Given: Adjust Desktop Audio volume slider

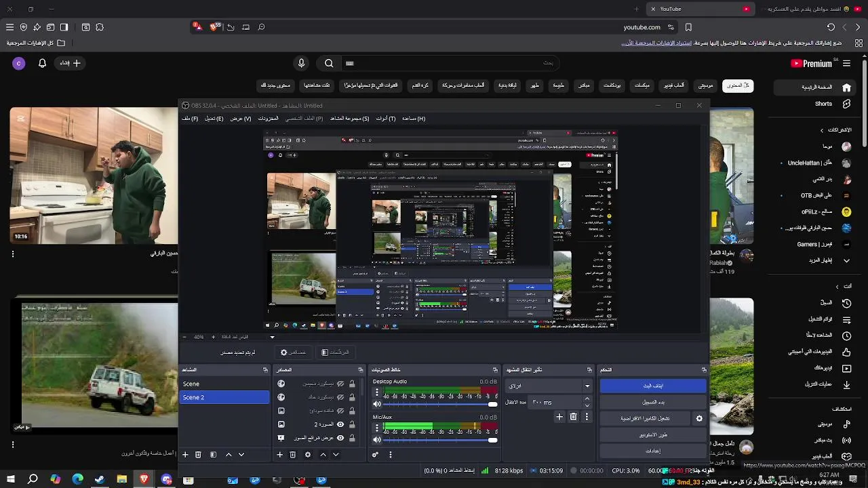Looking at the screenshot, I should click(x=440, y=404).
